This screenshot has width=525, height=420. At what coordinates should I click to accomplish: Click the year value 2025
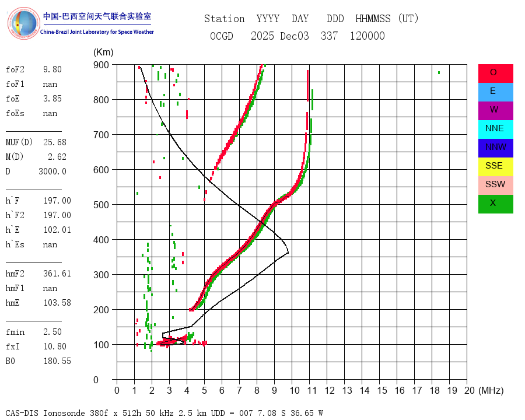click(x=262, y=36)
